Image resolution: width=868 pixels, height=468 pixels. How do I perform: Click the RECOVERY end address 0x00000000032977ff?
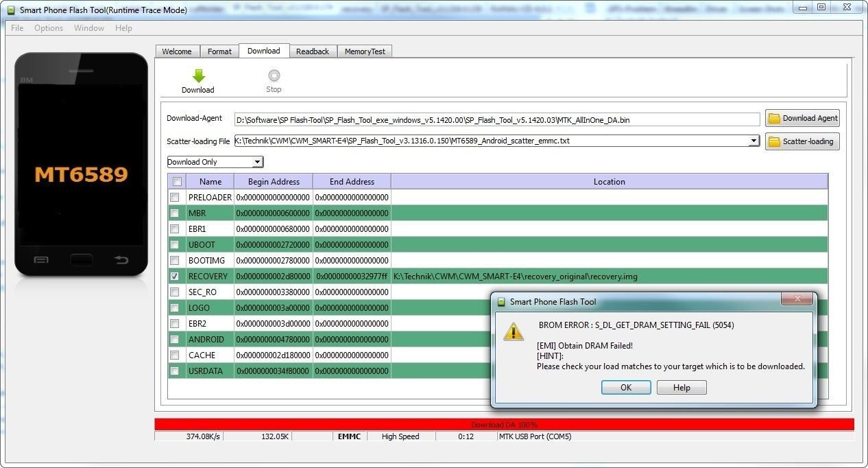tap(352, 277)
